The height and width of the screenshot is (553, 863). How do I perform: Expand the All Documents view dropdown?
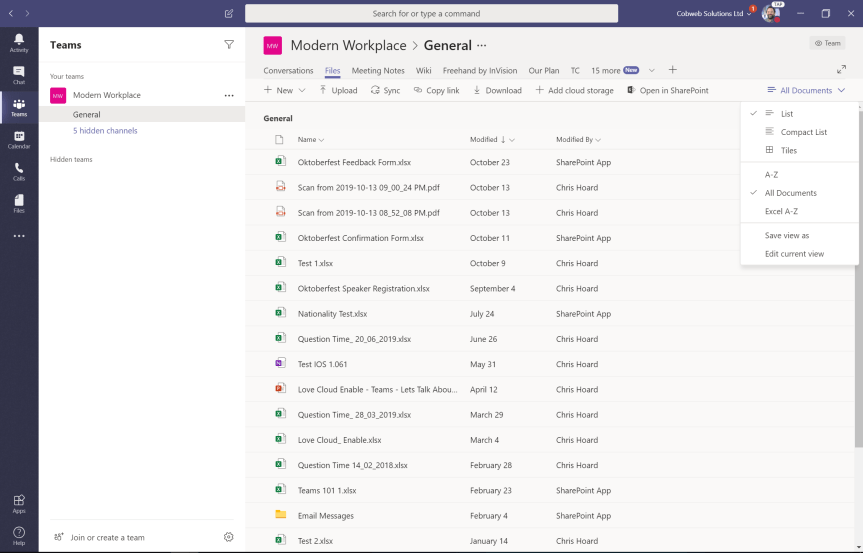[806, 90]
